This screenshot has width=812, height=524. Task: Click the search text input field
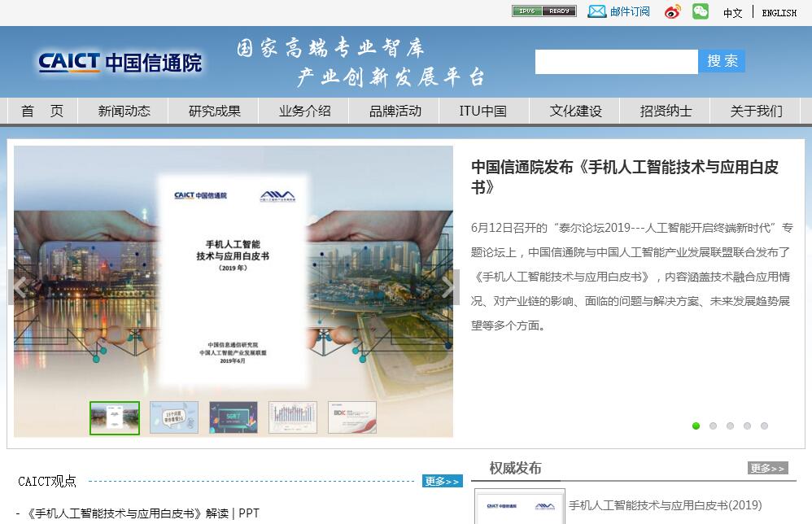(616, 62)
